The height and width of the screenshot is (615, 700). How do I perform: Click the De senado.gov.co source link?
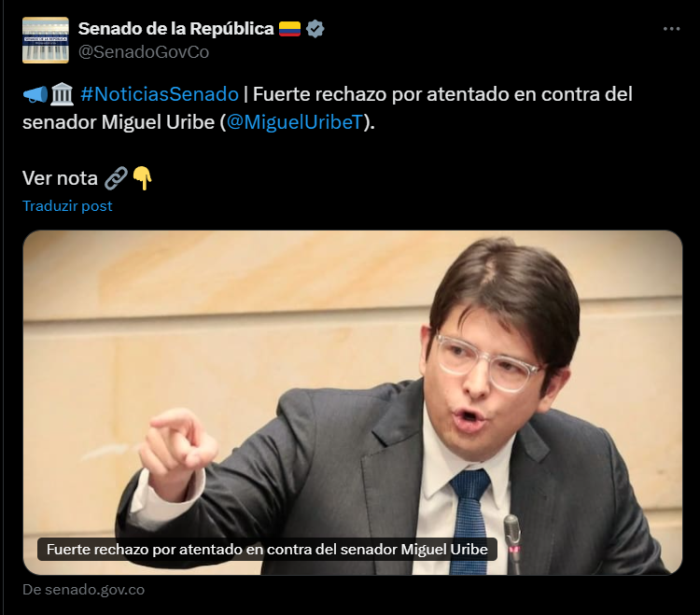pos(83,590)
